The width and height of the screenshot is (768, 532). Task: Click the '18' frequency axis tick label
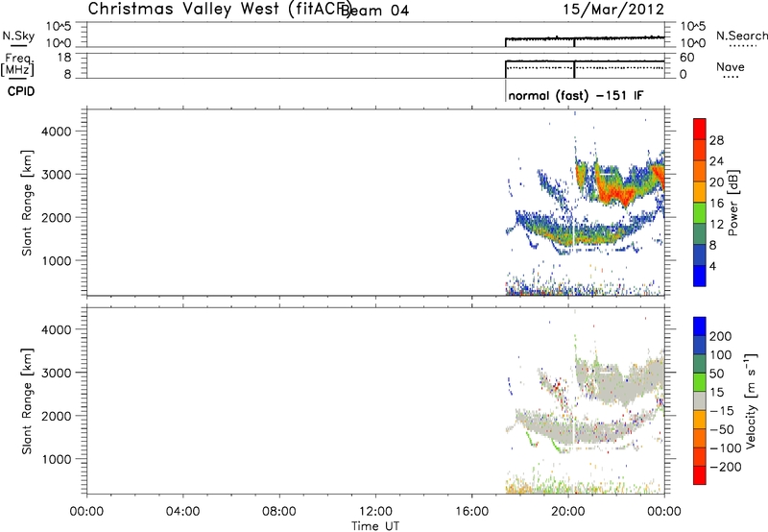click(x=63, y=58)
